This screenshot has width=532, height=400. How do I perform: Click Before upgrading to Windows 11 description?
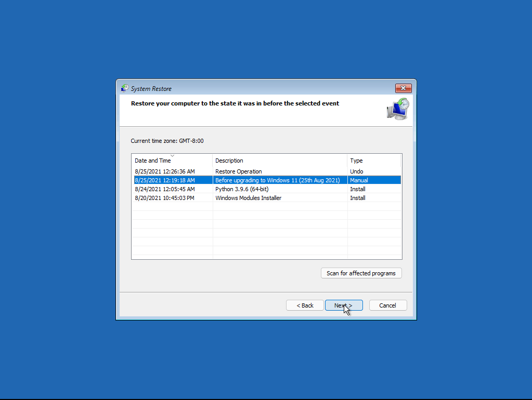click(278, 180)
